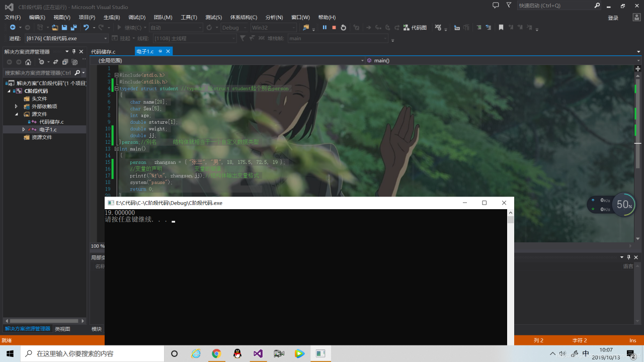The image size is (644, 362).
Task: Open the 视图(V) menu
Action: click(x=62, y=18)
